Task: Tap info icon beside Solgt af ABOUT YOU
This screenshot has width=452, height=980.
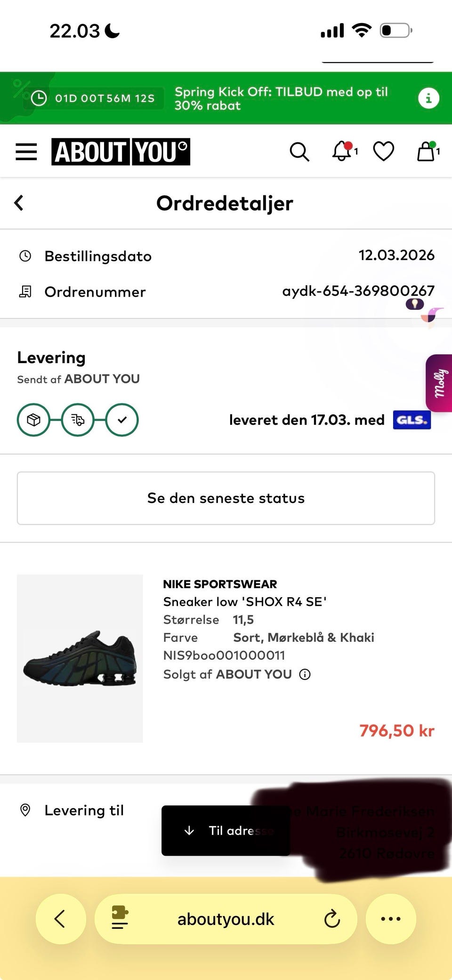Action: 305,674
